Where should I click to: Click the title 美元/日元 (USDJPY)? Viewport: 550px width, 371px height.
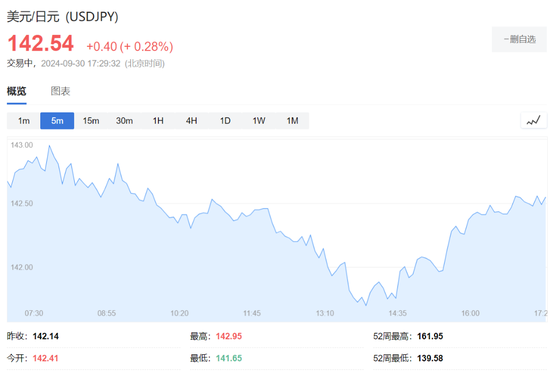tap(63, 16)
